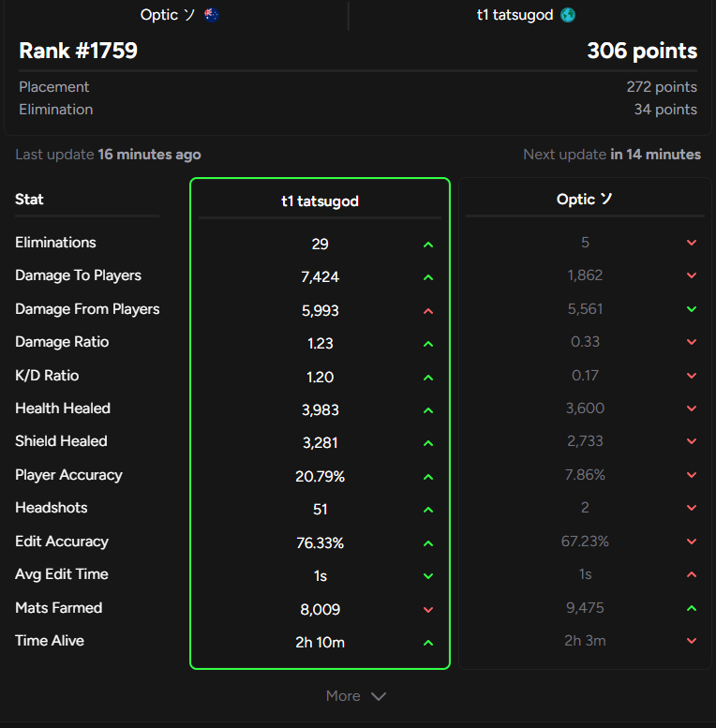Click the 20.79% accuracy value
This screenshot has width=716, height=728.
(x=320, y=476)
